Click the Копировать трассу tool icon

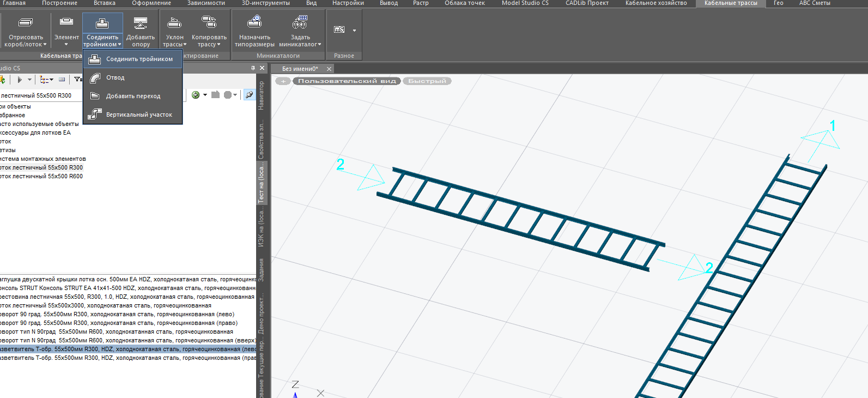pyautogui.click(x=209, y=22)
